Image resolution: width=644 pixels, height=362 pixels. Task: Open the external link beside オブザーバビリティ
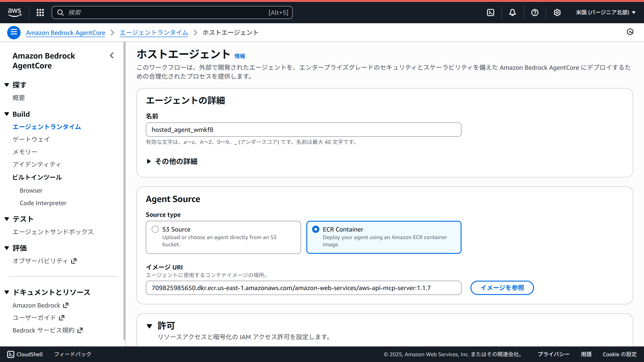(74, 261)
